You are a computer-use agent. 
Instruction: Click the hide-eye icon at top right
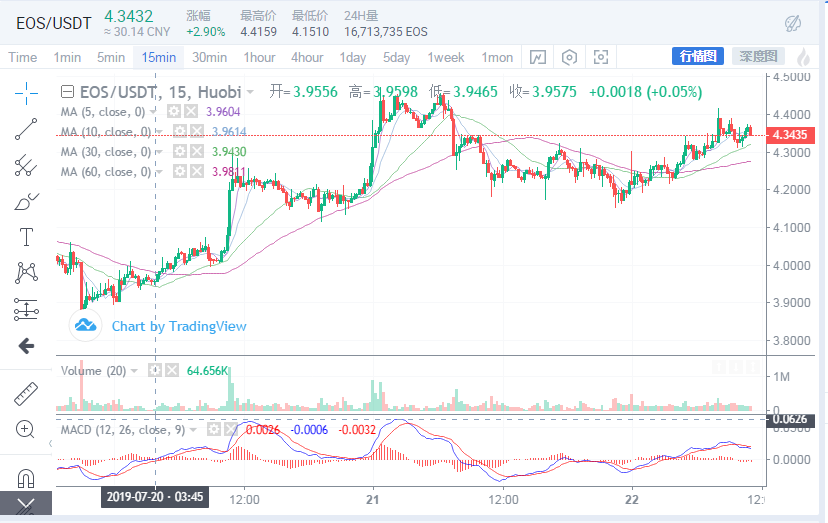(x=793, y=23)
